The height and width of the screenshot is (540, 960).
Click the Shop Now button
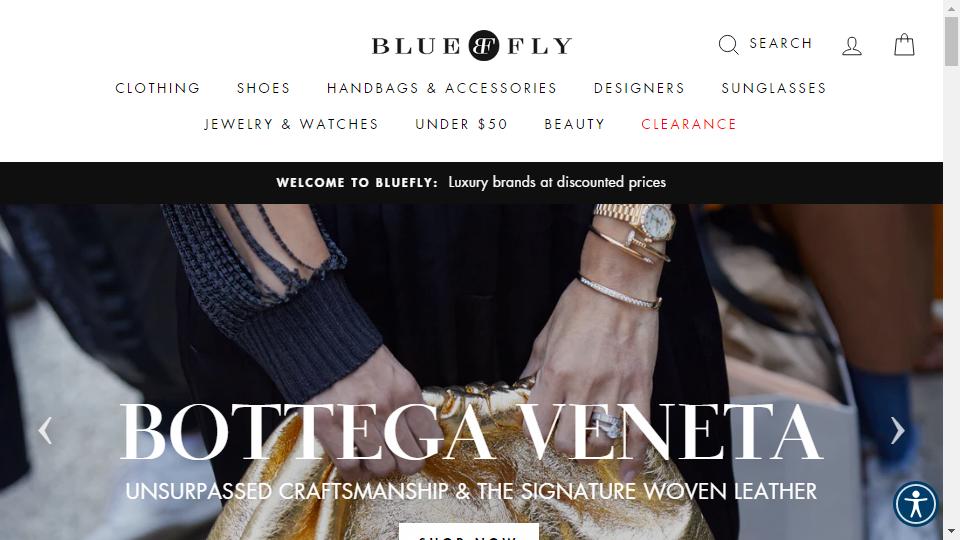468,532
